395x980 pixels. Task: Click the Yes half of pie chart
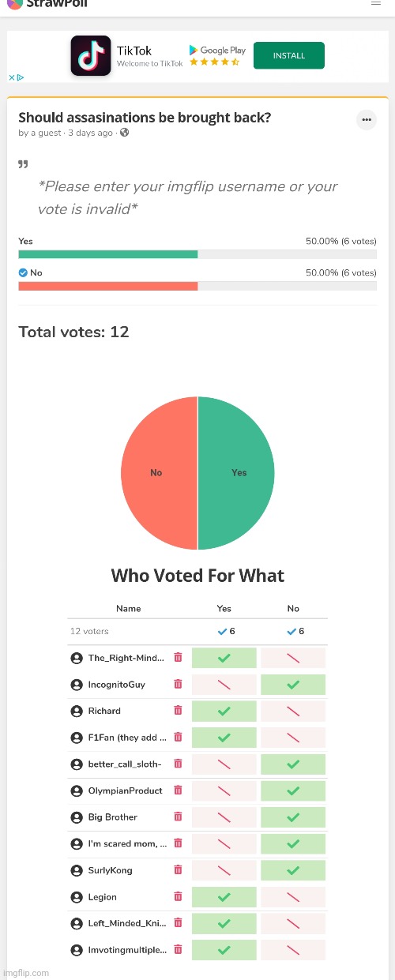pos(236,473)
